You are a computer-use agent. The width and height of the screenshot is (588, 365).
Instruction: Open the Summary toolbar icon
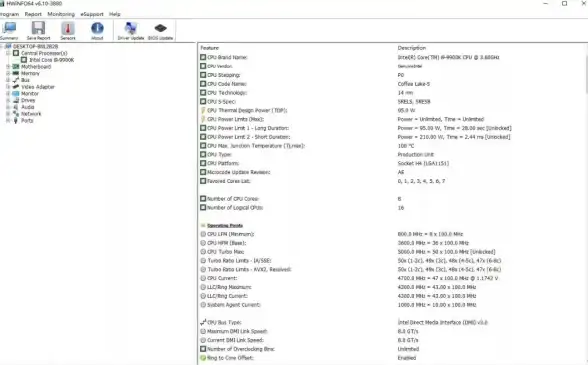pyautogui.click(x=9, y=29)
